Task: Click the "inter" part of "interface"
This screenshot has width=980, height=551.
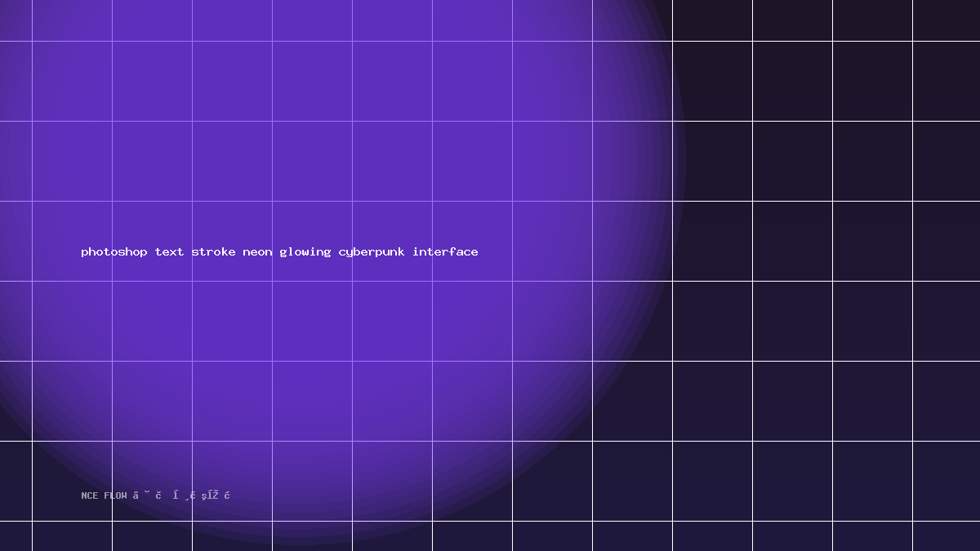Action: (430, 251)
